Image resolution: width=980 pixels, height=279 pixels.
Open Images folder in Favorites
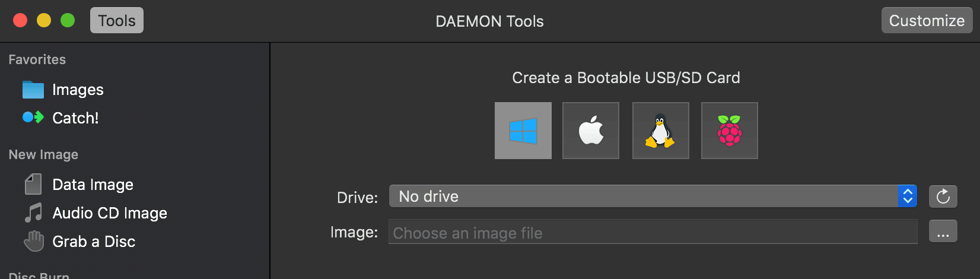pyautogui.click(x=77, y=90)
